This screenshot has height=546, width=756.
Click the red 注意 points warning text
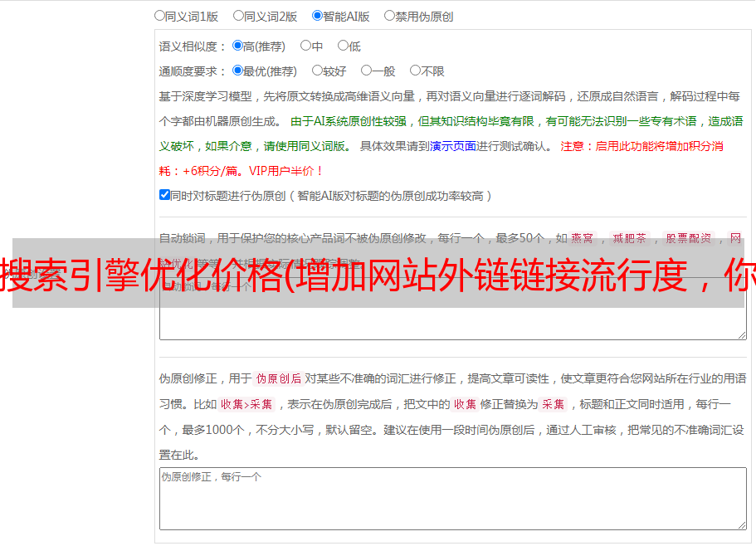[x=441, y=158]
